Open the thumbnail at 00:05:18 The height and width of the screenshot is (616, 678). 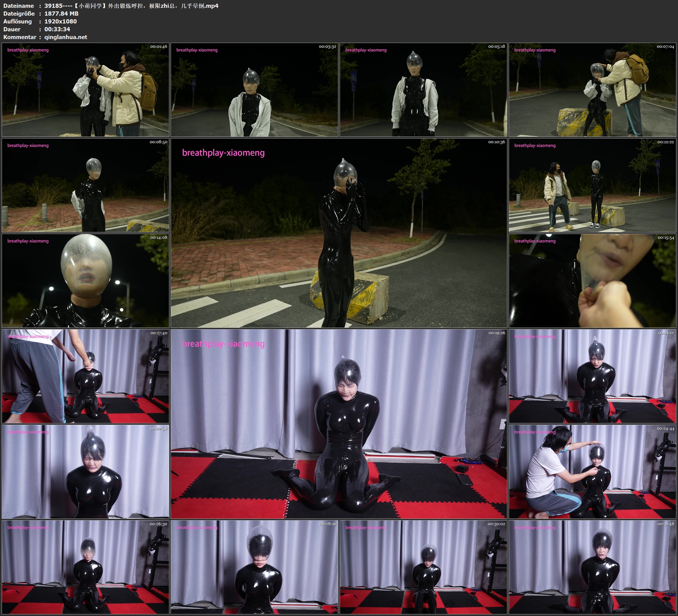tap(423, 89)
